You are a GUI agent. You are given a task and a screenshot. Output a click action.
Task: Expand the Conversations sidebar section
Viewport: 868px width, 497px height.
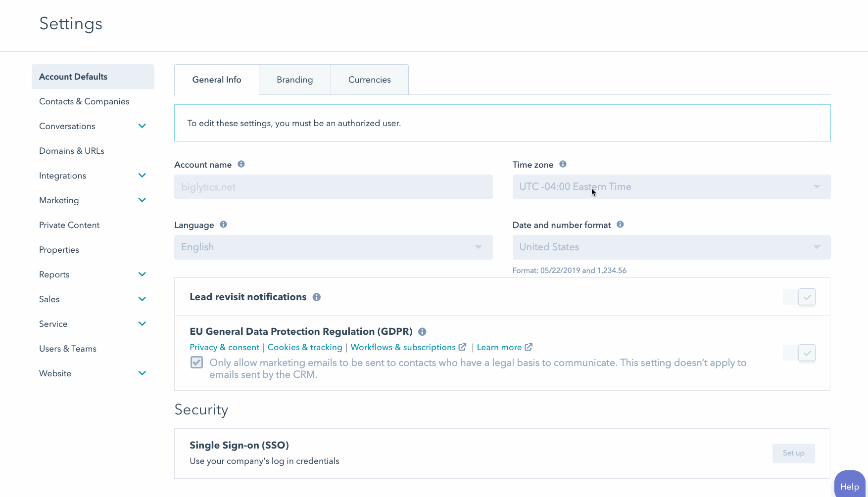click(x=142, y=126)
